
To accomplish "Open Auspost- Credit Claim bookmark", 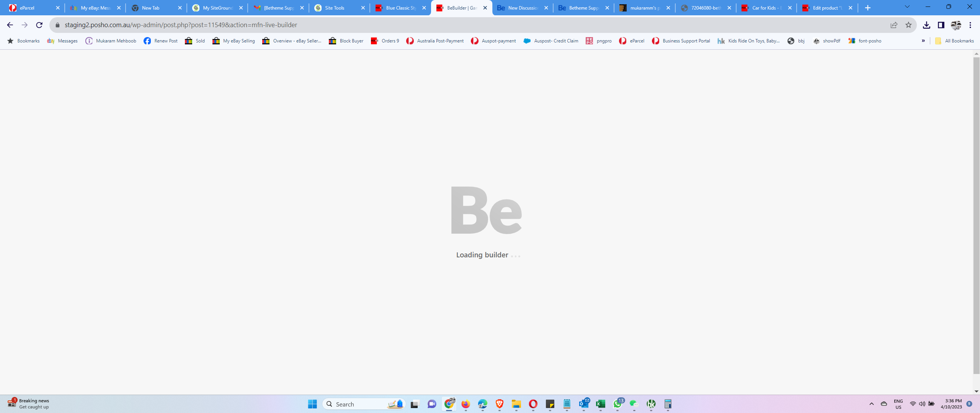I will point(551,41).
